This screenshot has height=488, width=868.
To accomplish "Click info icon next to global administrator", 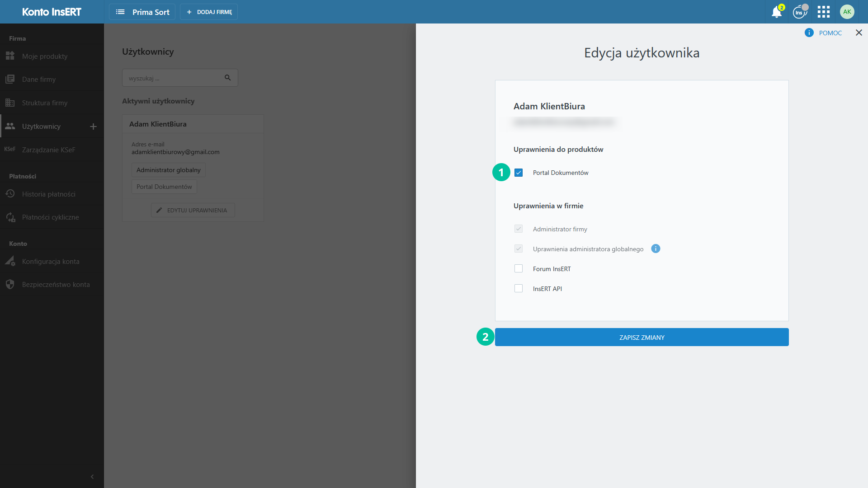I will [x=656, y=249].
